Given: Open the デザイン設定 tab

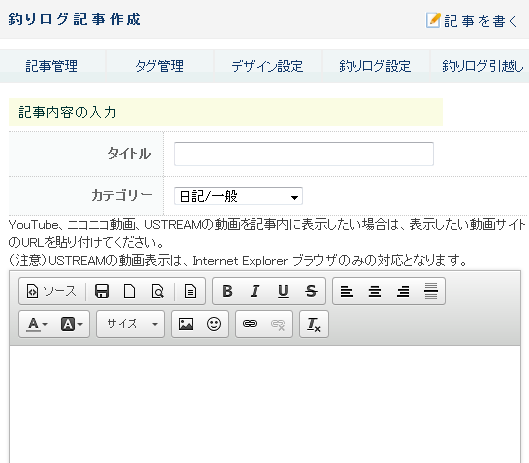Looking at the screenshot, I should pyautogui.click(x=267, y=66).
